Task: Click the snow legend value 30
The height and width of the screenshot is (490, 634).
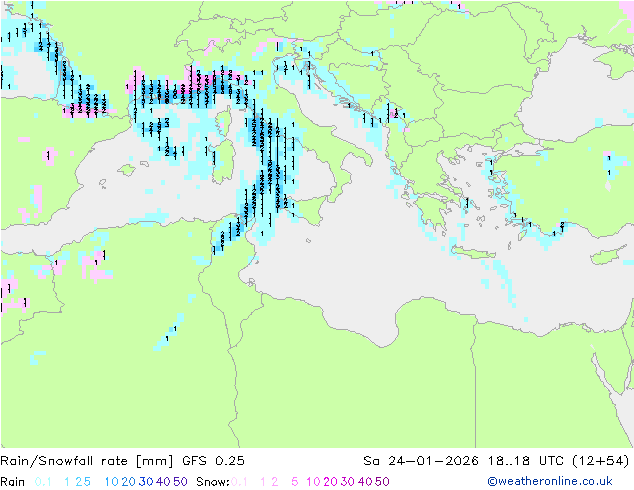Action: pos(347,482)
